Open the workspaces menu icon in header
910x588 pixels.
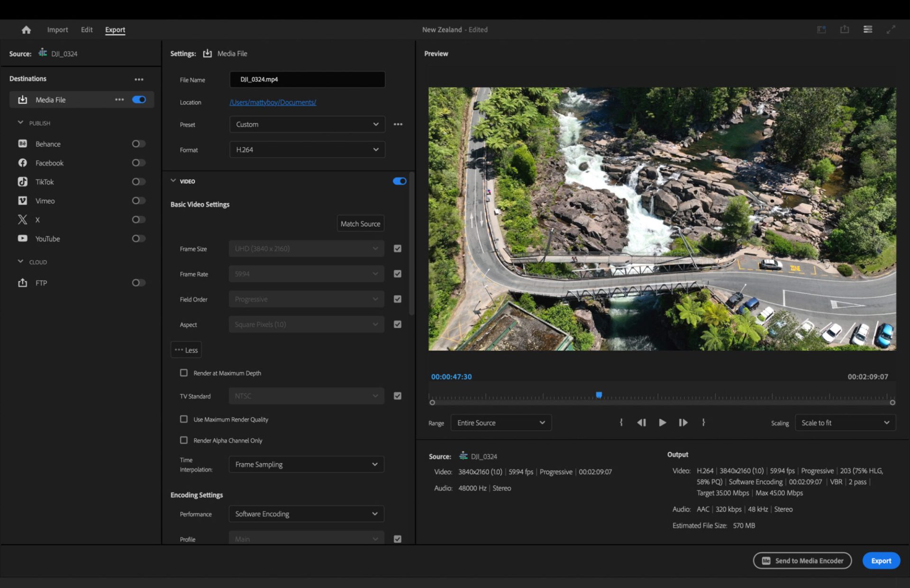tap(868, 29)
